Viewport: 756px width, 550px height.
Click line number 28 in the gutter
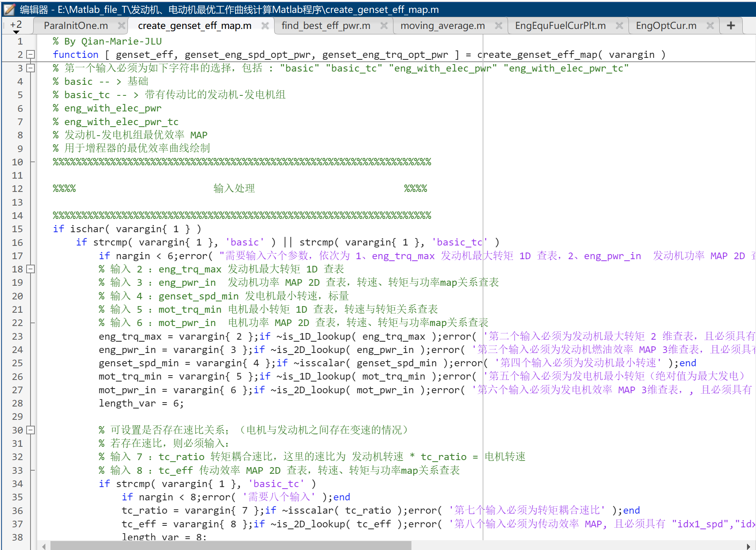tap(18, 403)
